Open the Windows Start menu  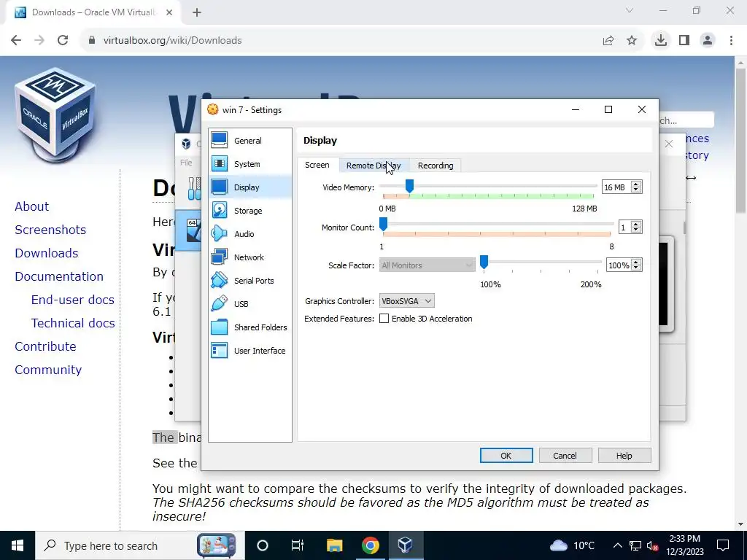18,545
